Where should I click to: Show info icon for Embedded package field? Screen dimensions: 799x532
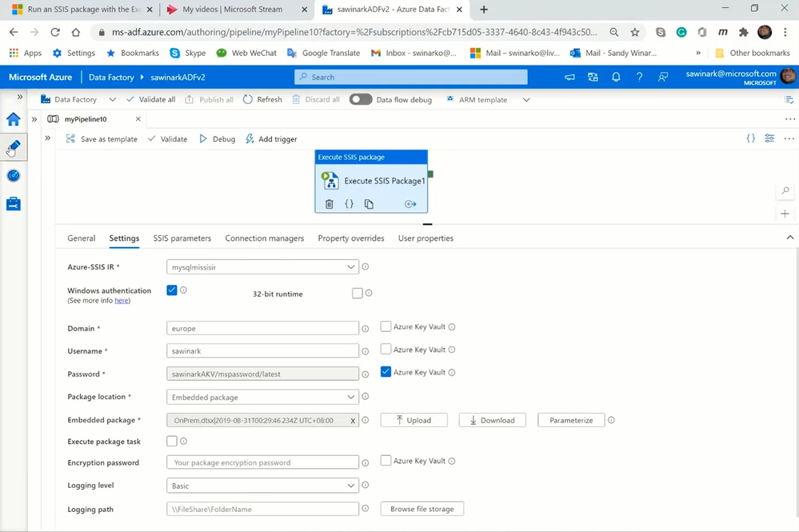coord(366,420)
